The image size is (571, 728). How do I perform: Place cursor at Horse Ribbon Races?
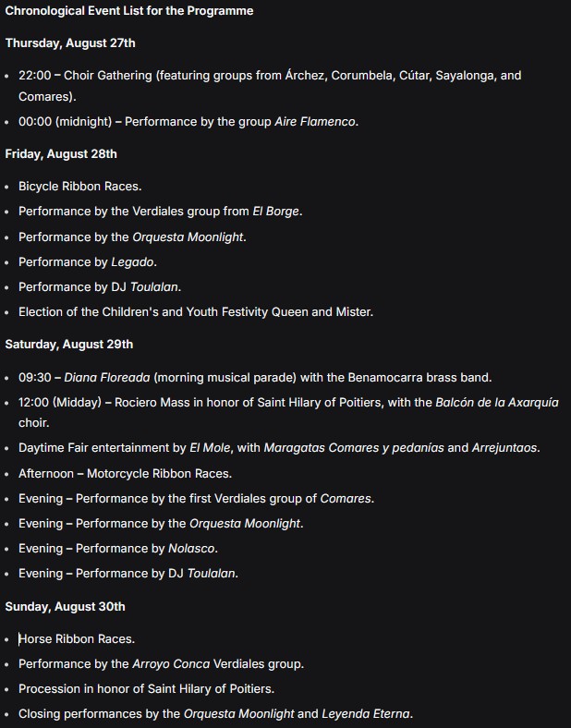click(77, 639)
